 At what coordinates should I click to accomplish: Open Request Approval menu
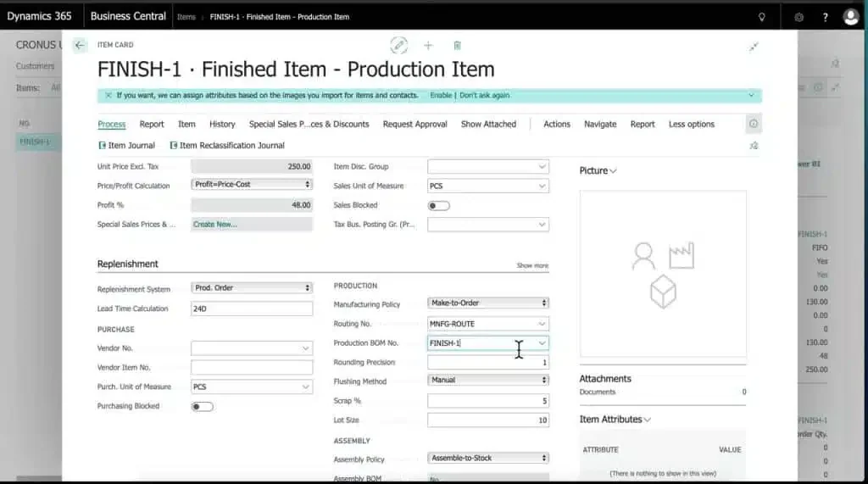(415, 124)
